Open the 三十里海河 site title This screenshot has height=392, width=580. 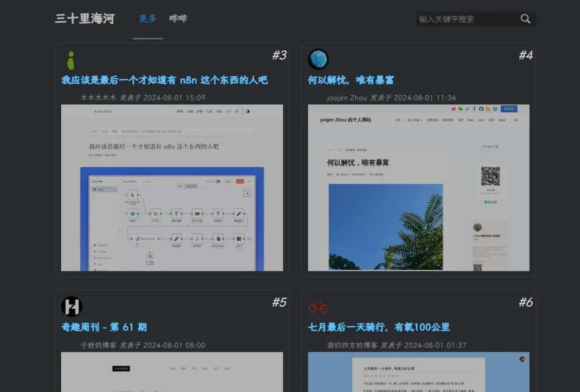[85, 19]
